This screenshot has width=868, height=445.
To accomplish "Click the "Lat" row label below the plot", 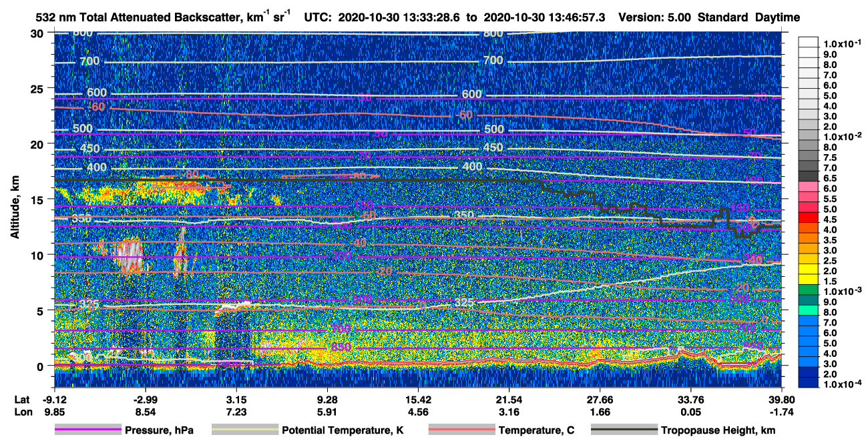I will point(21,399).
